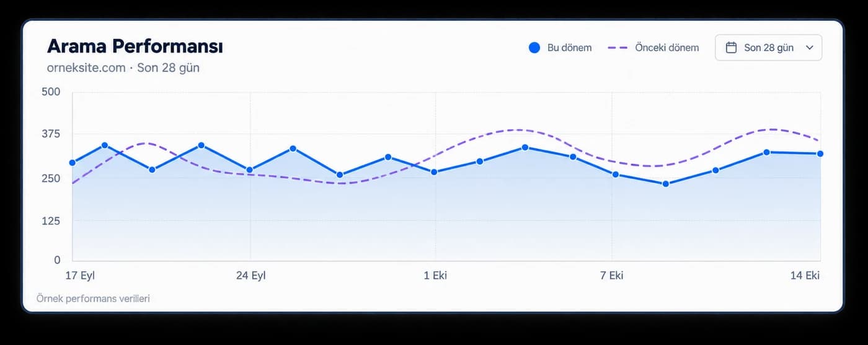Click the calendar icon in date selector
The image size is (868, 345).
coord(731,48)
